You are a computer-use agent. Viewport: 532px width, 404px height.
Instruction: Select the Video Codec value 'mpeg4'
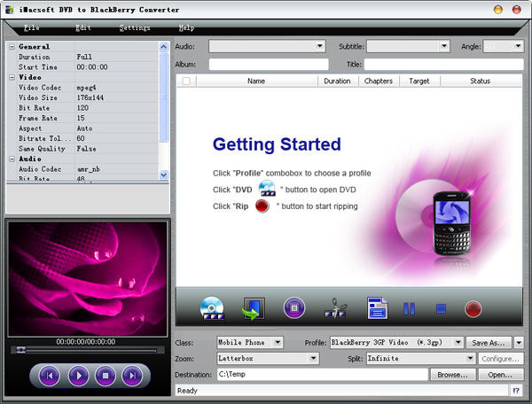coord(87,88)
